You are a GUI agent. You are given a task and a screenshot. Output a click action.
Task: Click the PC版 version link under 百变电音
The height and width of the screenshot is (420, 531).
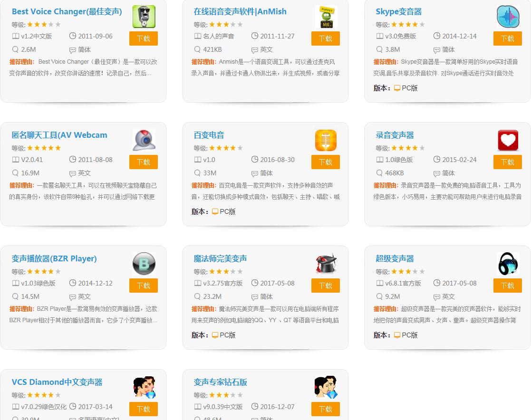(223, 211)
